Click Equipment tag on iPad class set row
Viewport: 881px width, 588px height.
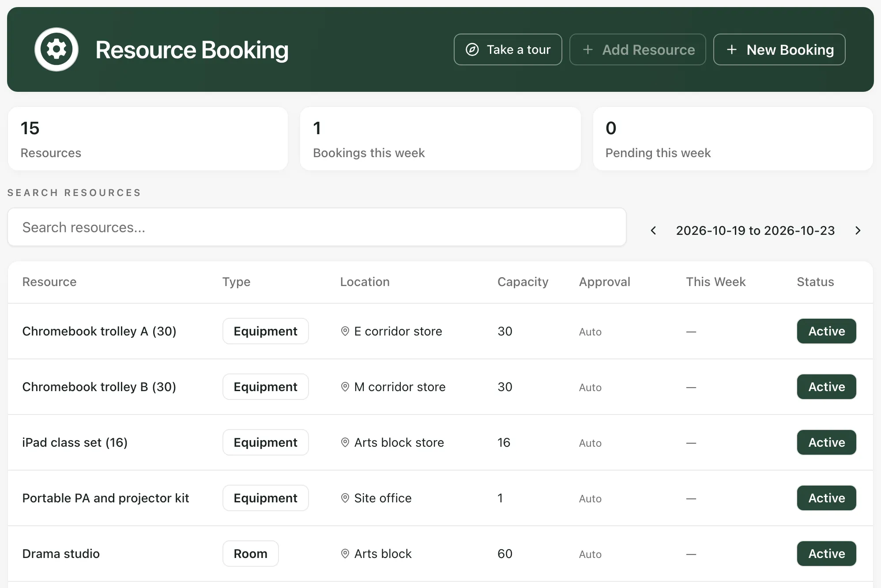[265, 442]
